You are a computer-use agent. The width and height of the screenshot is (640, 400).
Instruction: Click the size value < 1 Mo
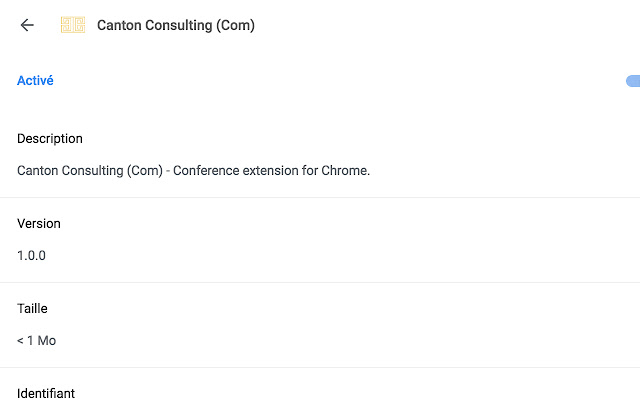pyautogui.click(x=36, y=340)
